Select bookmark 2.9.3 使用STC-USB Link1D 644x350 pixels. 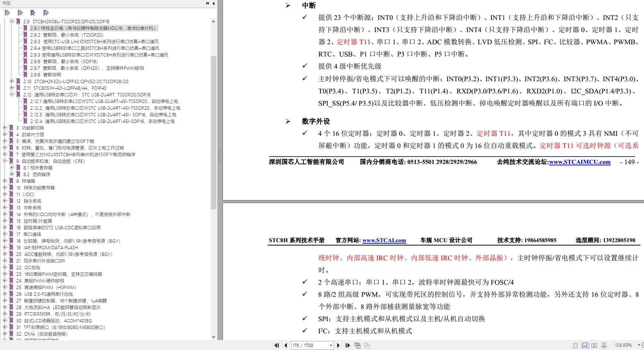[94, 41]
